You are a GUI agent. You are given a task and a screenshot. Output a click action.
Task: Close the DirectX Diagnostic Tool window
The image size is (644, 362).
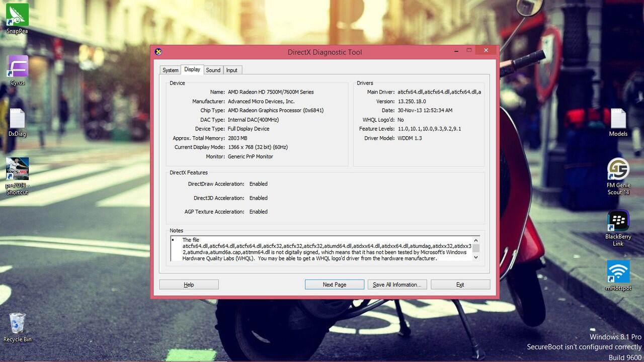pyautogui.click(x=486, y=50)
